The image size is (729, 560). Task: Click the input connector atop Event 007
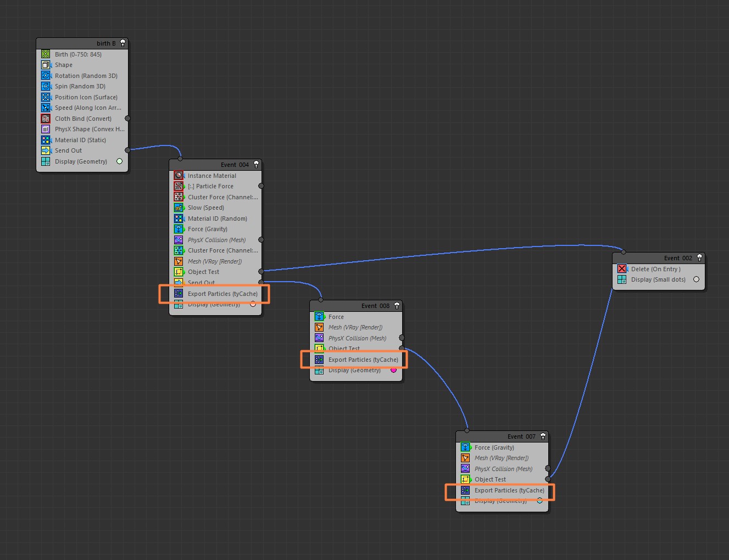tap(467, 430)
